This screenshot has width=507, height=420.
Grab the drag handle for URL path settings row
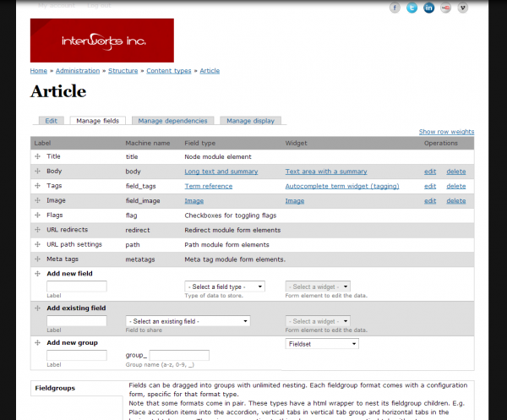37,244
